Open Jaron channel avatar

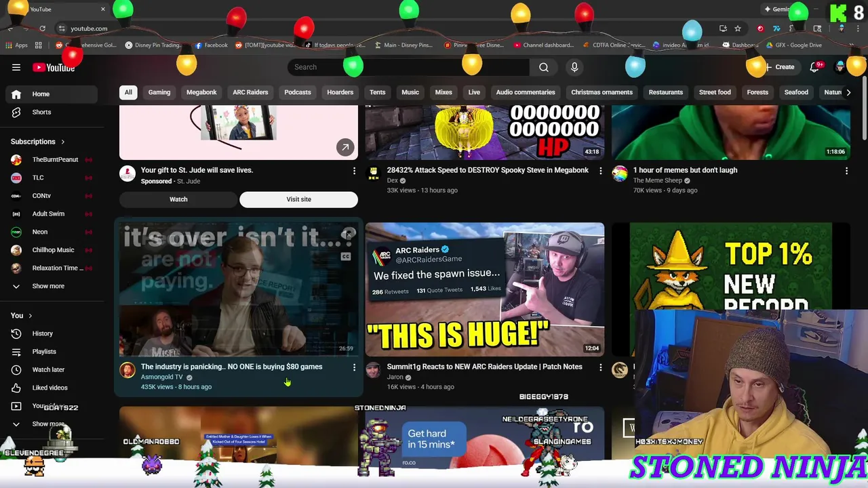374,370
